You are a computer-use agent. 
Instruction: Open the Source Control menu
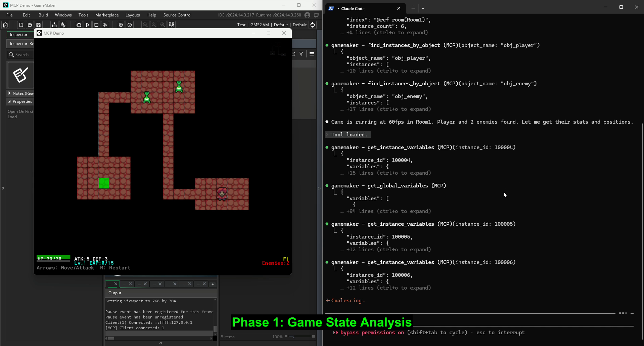[x=177, y=15]
